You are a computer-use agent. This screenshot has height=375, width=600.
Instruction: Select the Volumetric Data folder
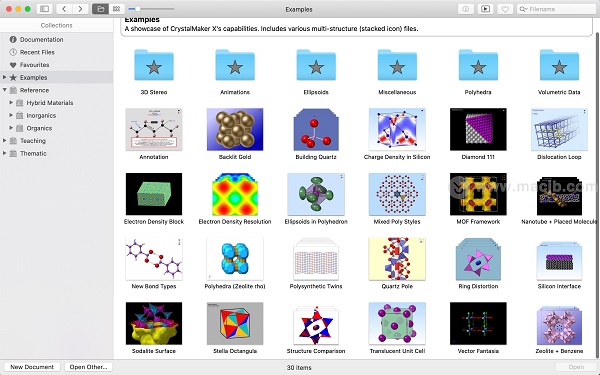pyautogui.click(x=559, y=65)
